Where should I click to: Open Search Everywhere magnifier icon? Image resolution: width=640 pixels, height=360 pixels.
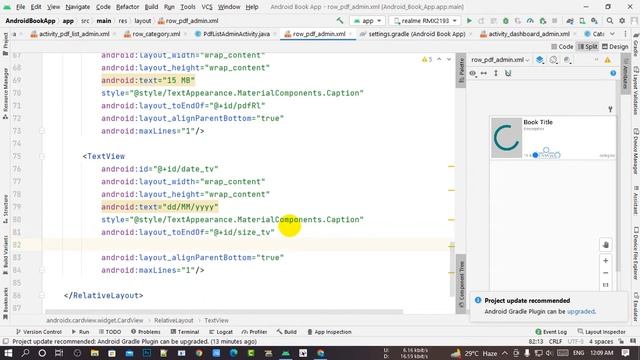[609, 21]
